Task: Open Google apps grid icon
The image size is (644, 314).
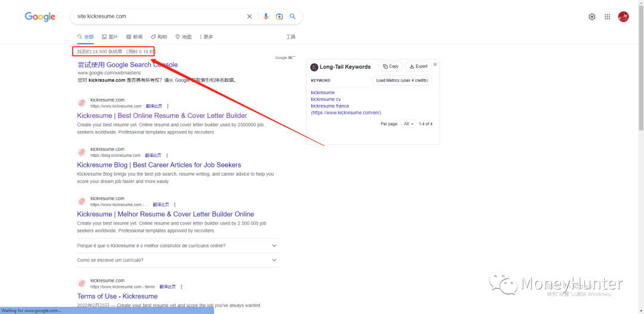Action: (608, 17)
